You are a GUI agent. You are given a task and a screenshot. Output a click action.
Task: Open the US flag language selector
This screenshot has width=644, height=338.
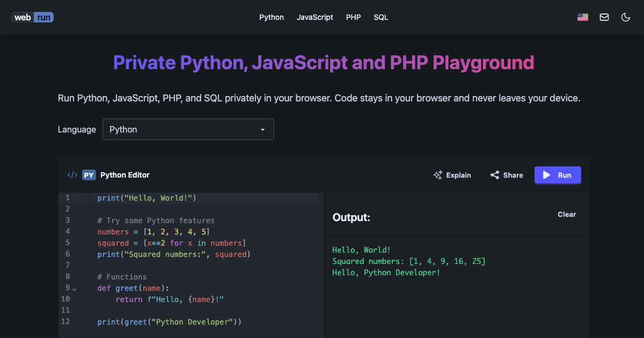tap(583, 17)
